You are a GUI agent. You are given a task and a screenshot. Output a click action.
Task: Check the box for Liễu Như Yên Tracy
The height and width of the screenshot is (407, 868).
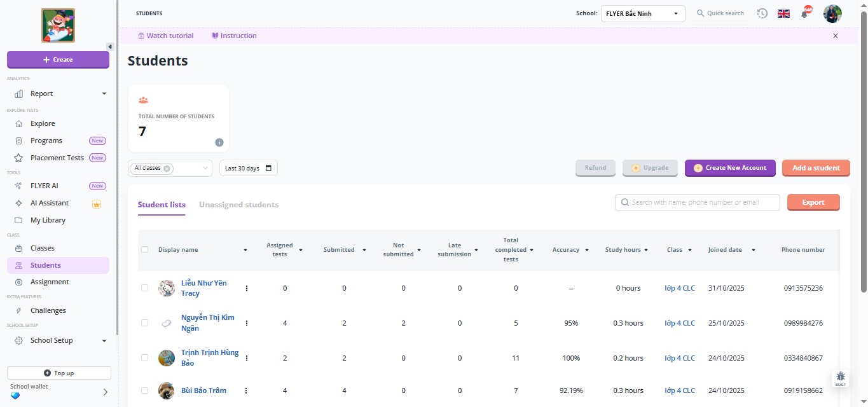(145, 288)
